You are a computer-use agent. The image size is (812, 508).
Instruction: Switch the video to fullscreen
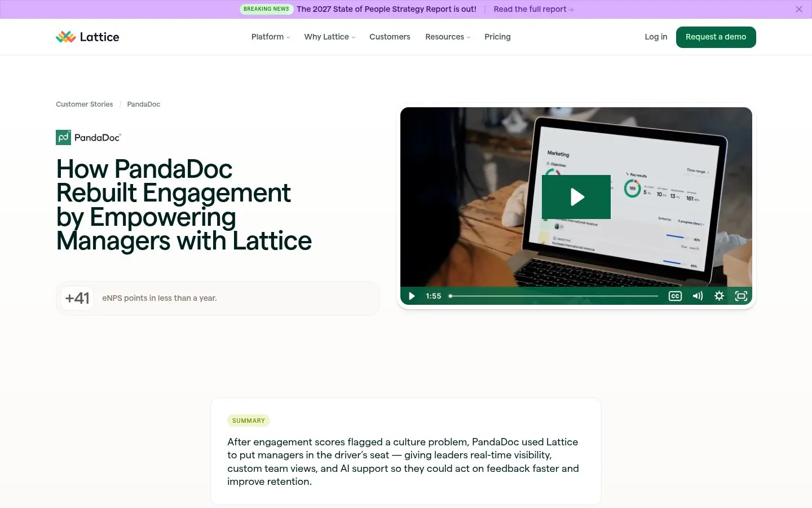[x=741, y=296]
